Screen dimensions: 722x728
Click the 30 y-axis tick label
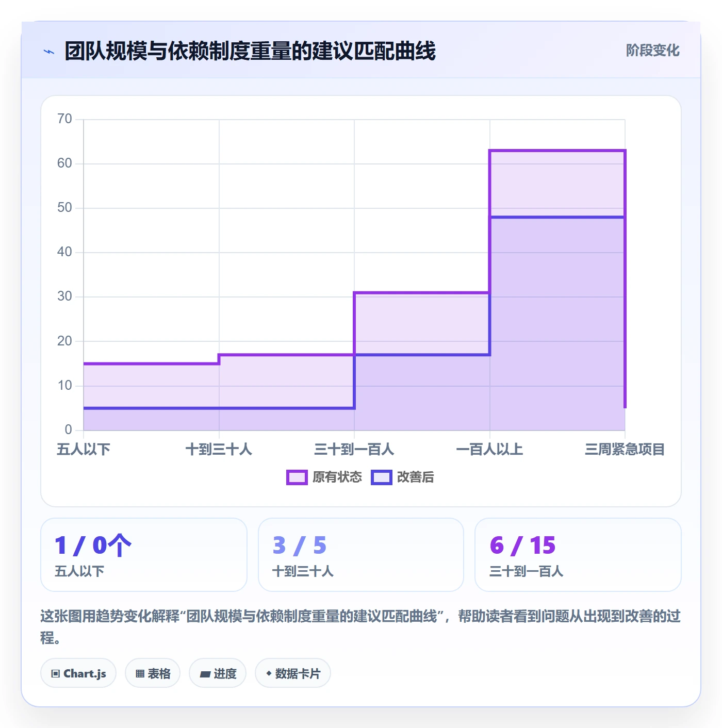(64, 296)
